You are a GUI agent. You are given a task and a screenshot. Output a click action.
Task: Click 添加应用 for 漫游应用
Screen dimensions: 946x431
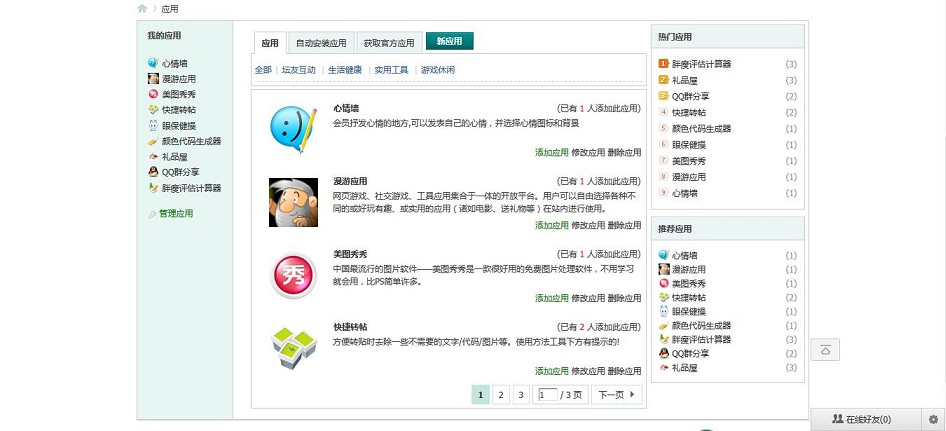tap(551, 225)
